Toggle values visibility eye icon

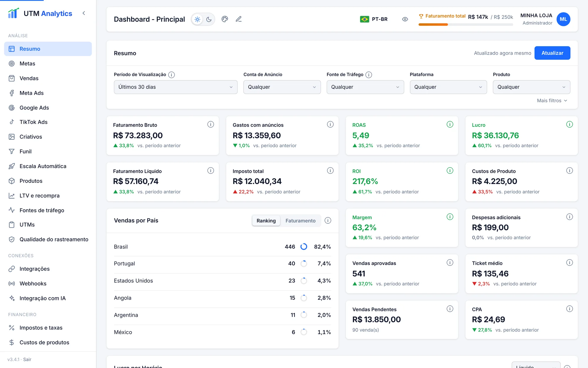click(405, 19)
